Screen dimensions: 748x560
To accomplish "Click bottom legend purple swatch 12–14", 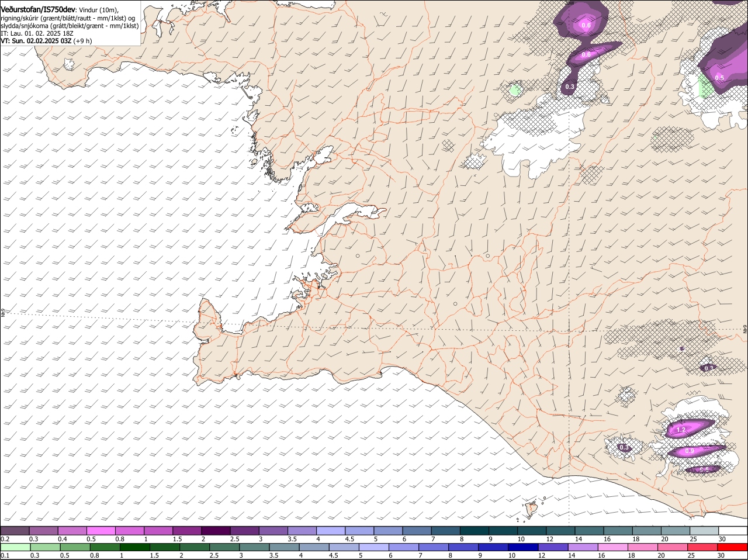I will [553, 548].
